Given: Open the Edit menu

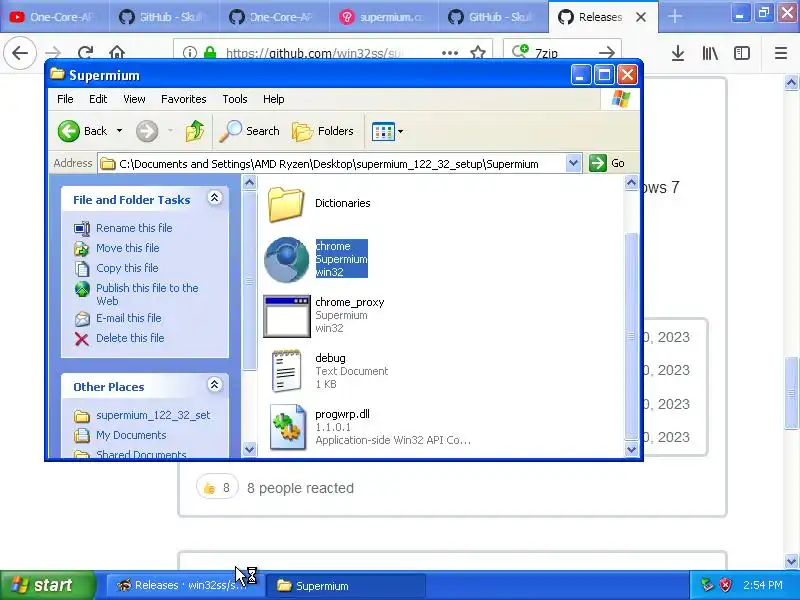Looking at the screenshot, I should [98, 99].
